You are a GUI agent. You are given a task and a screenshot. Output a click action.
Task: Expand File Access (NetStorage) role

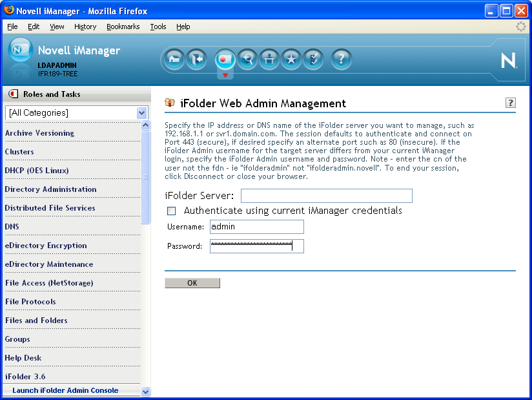pos(49,283)
